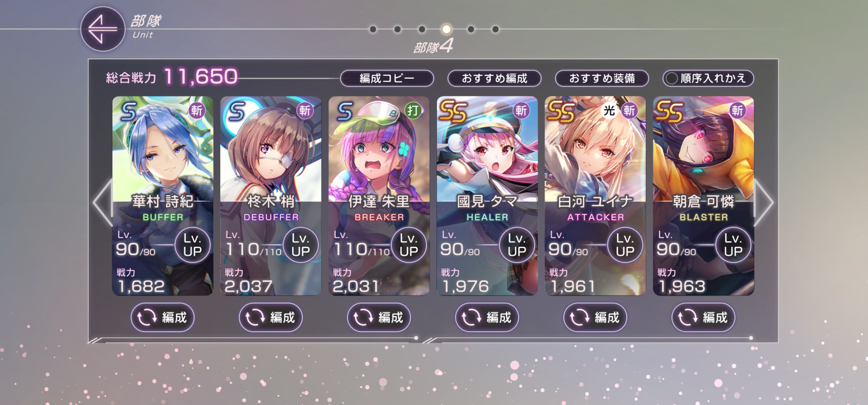Go back with the Unit arrow icon
Viewport: 868px width, 405px height.
tap(102, 29)
